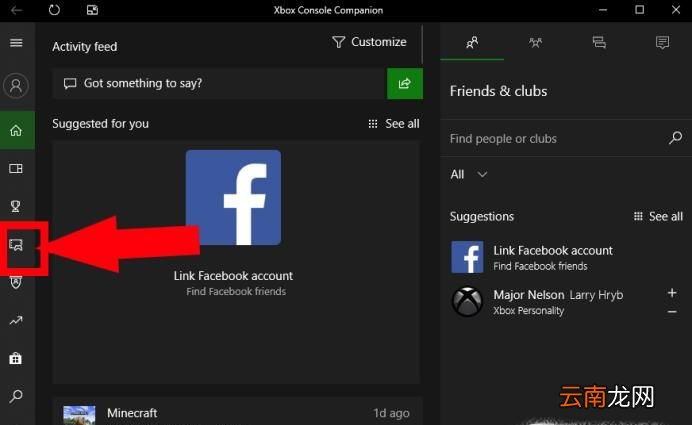Click the search icon in Find people field
Screen dimensions: 692x425
[x=675, y=138]
